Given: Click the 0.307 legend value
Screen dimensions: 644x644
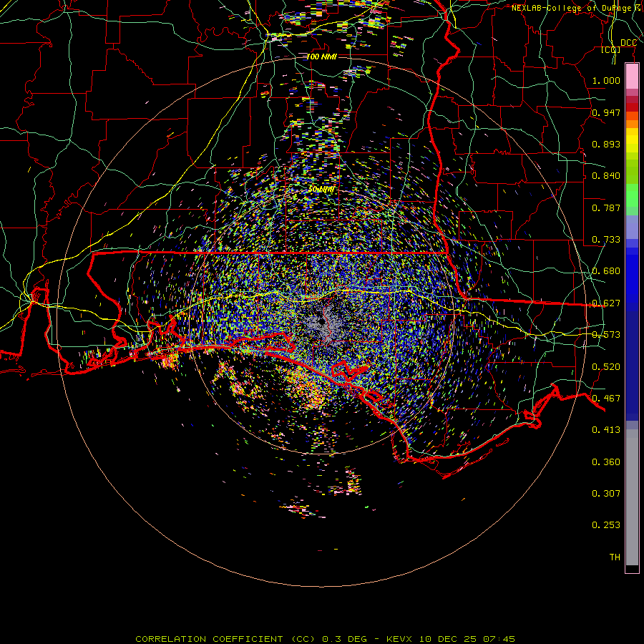Looking at the screenshot, I should 606,494.
